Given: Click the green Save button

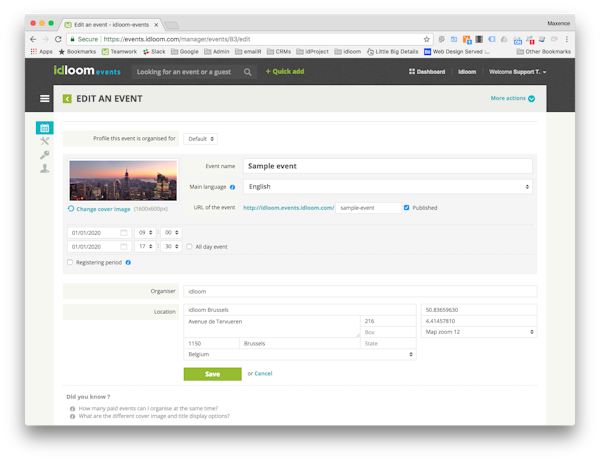Looking at the screenshot, I should click(x=212, y=374).
